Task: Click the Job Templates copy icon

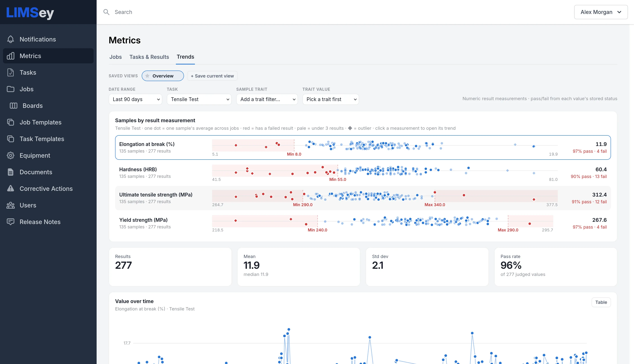Action: tap(11, 122)
